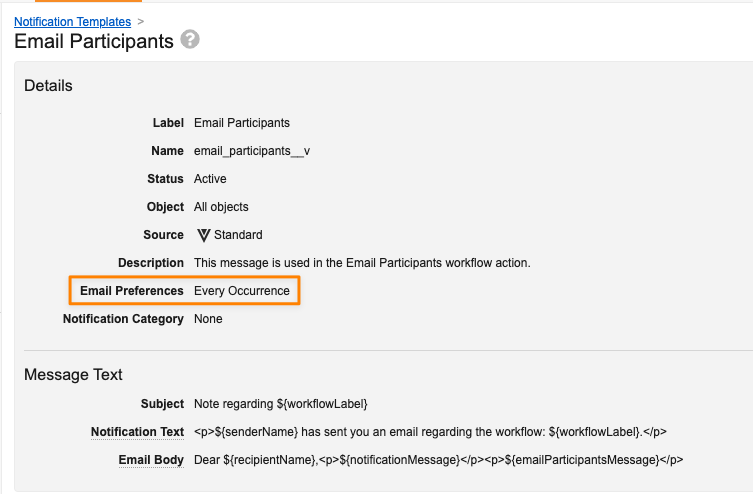This screenshot has width=753, height=494.
Task: Click the Standard source text
Action: pyautogui.click(x=238, y=235)
